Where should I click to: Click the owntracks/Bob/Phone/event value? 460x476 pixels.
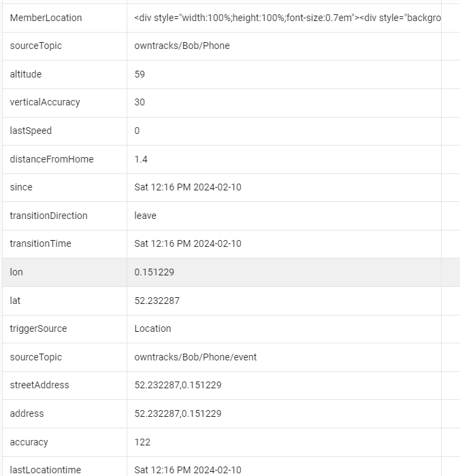[x=195, y=357]
